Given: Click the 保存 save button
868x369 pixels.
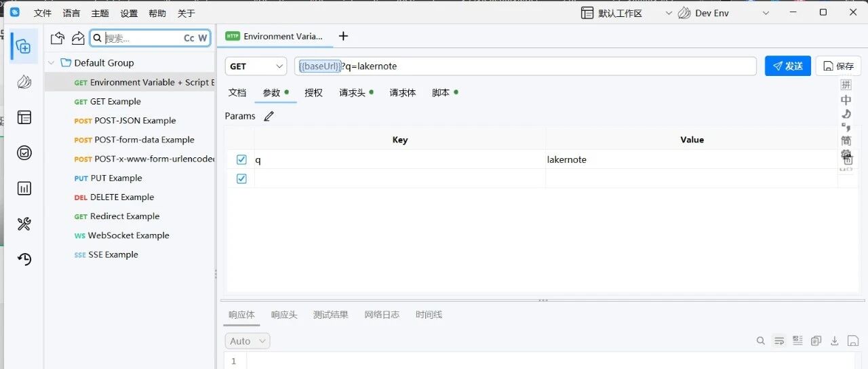Looking at the screenshot, I should [x=838, y=66].
